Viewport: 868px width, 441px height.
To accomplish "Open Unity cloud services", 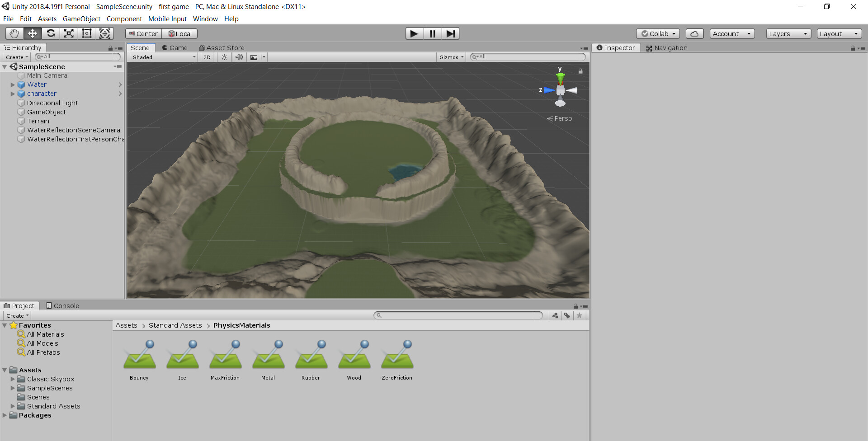I will pyautogui.click(x=694, y=33).
